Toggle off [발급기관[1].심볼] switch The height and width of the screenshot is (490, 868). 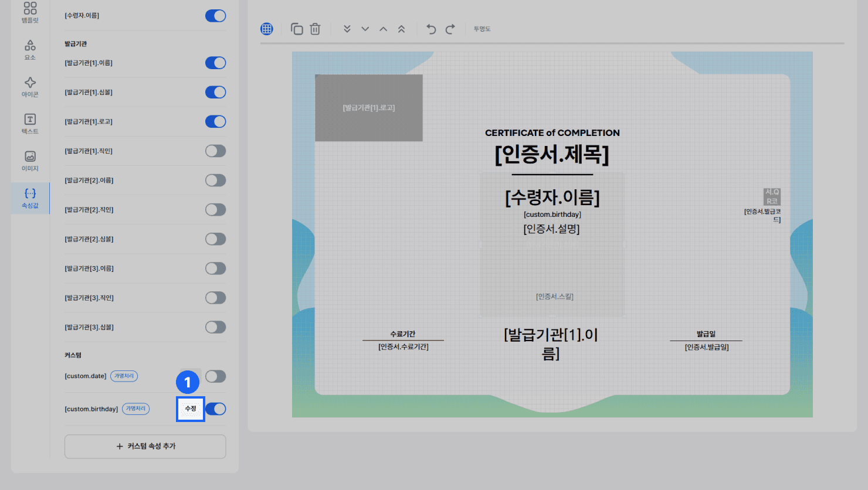(215, 92)
